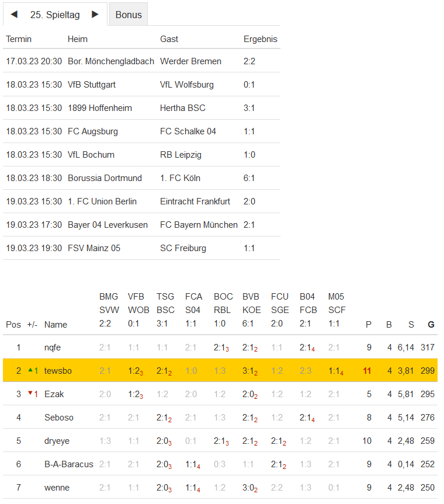
Task: Open player dryeye's entry
Action: tap(57, 441)
